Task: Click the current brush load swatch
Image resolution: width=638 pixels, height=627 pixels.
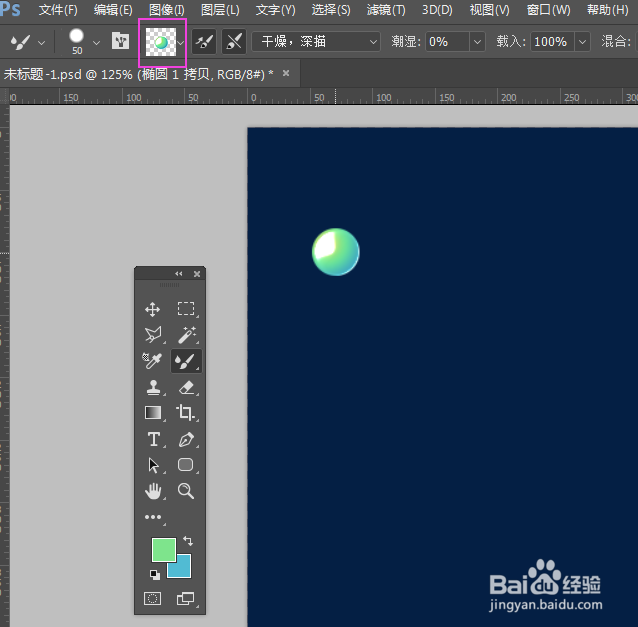Action: (x=161, y=42)
